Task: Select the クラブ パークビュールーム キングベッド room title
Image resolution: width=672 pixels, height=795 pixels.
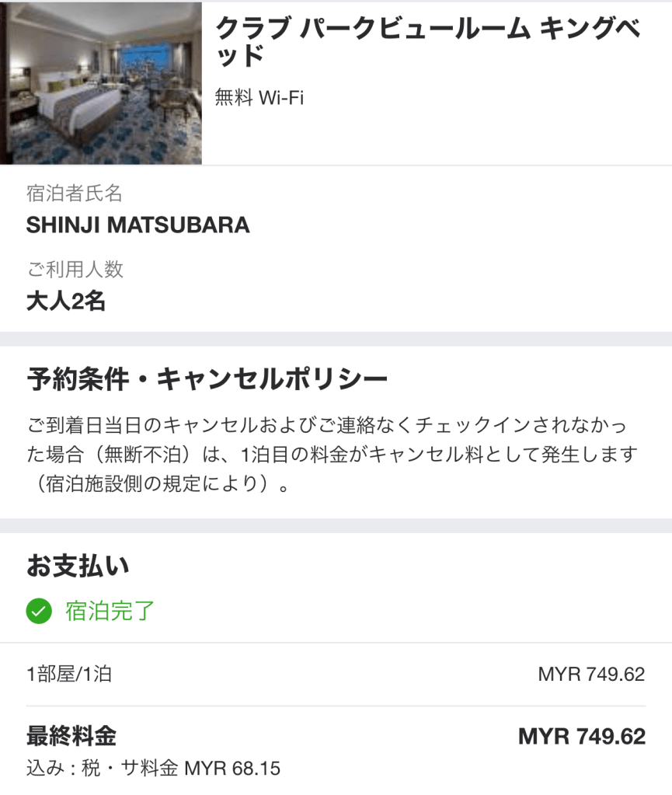Action: point(428,42)
